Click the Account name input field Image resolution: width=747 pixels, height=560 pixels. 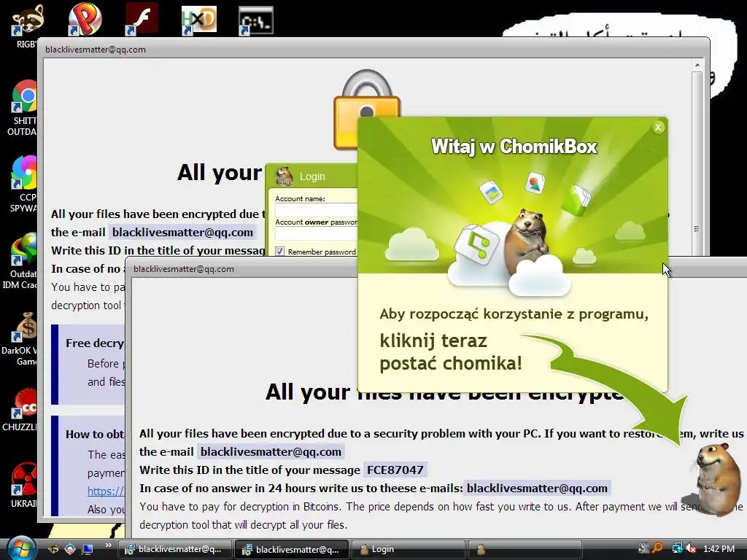point(317,211)
